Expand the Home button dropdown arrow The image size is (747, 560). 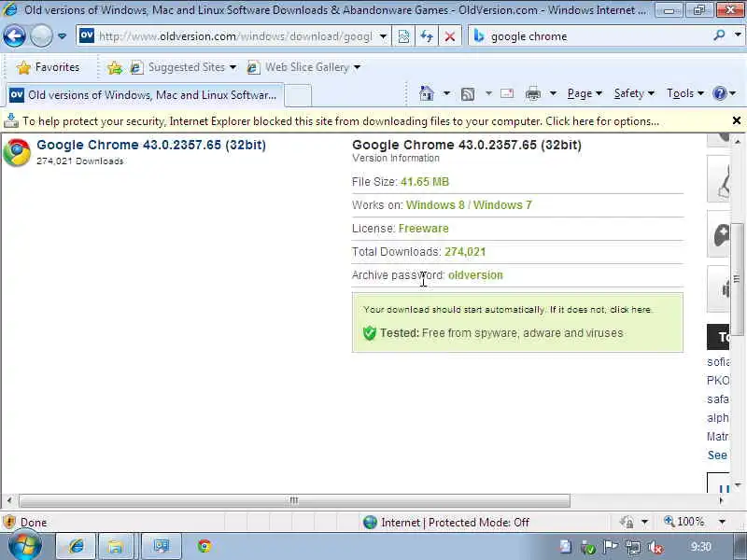[446, 93]
